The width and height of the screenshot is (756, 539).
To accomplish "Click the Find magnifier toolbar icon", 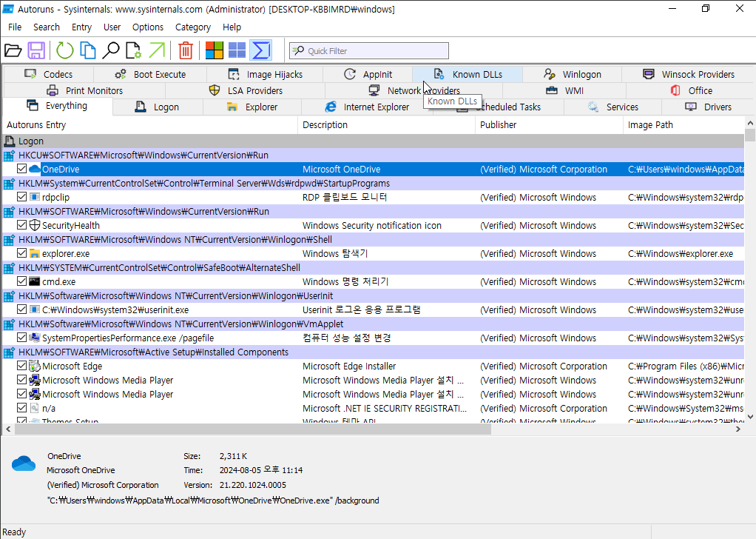I will (111, 50).
